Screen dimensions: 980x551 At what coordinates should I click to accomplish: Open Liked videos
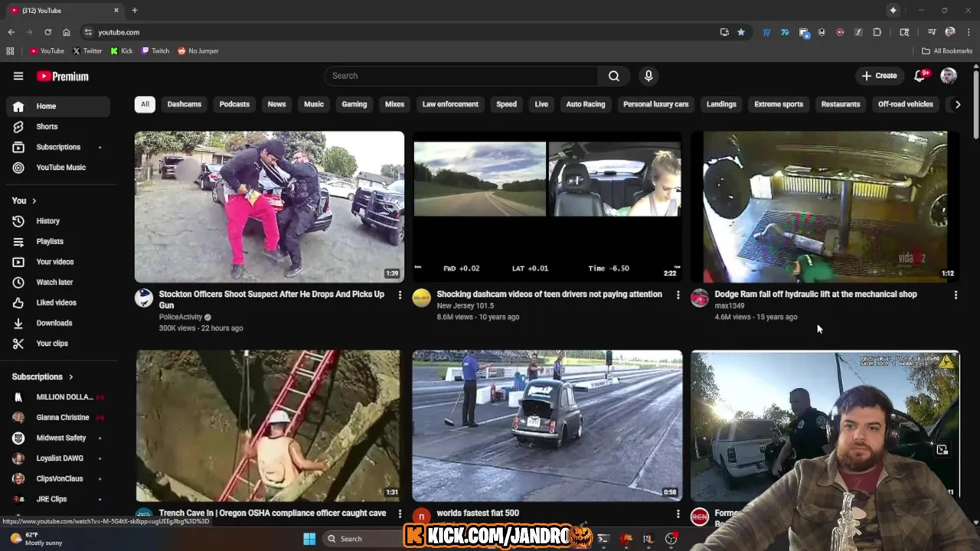coord(58,302)
